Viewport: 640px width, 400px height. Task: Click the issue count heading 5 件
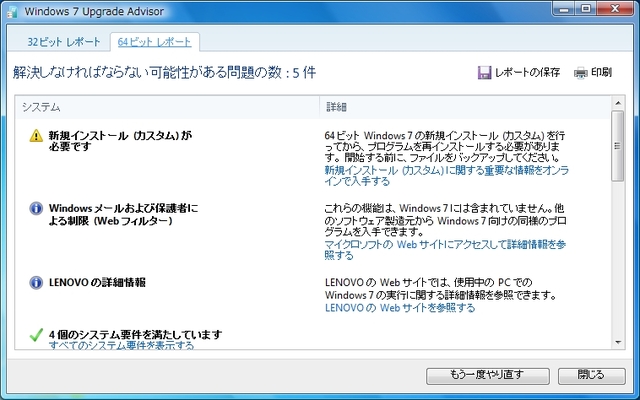(x=164, y=73)
